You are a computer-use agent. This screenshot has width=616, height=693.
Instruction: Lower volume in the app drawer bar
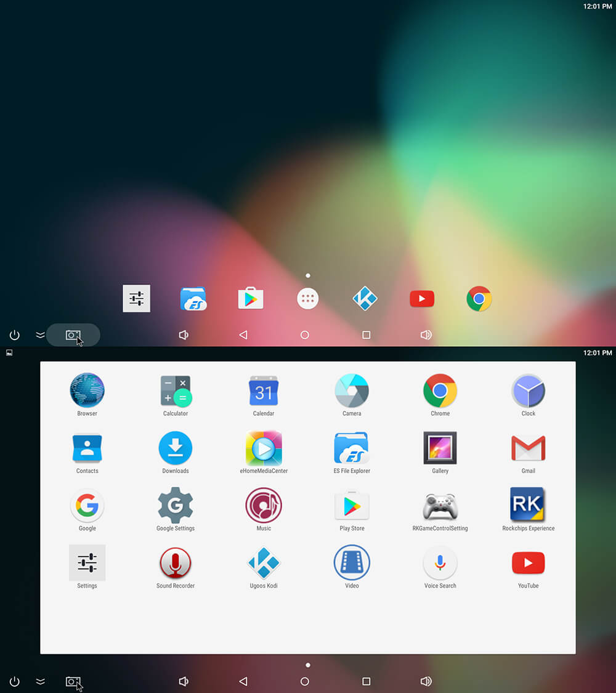[x=184, y=681]
